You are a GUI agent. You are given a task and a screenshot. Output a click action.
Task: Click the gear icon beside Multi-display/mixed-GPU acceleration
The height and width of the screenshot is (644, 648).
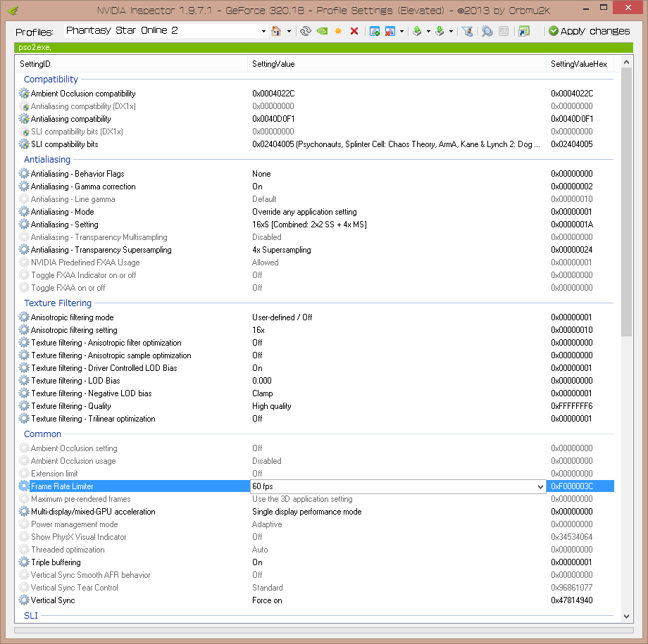(x=25, y=512)
